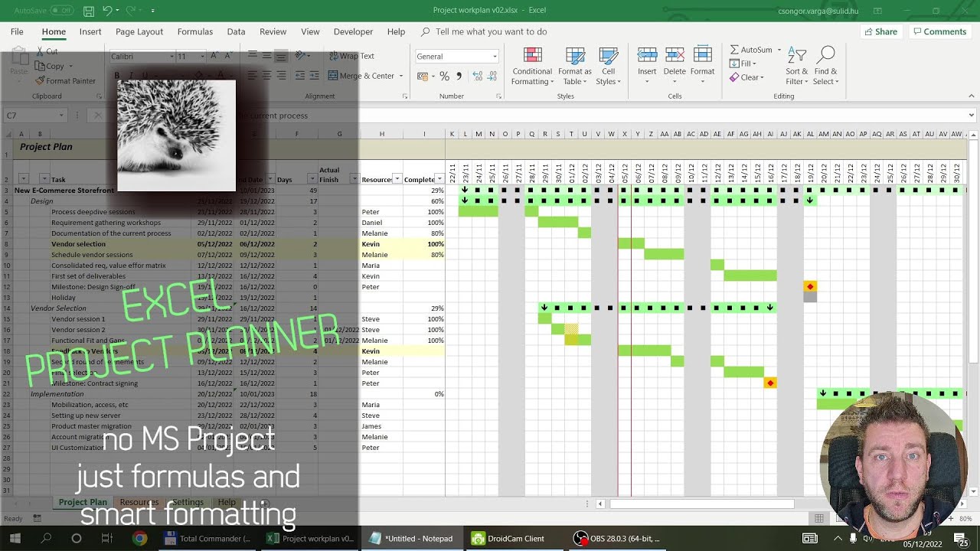This screenshot has height=551, width=980.
Task: Open the Actual Finish filter dropdown
Action: click(354, 179)
